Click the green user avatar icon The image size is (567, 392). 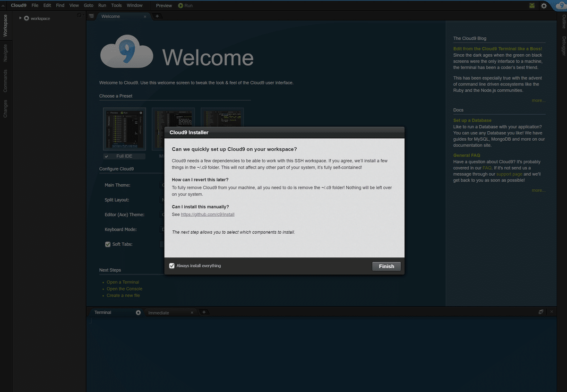(x=533, y=6)
